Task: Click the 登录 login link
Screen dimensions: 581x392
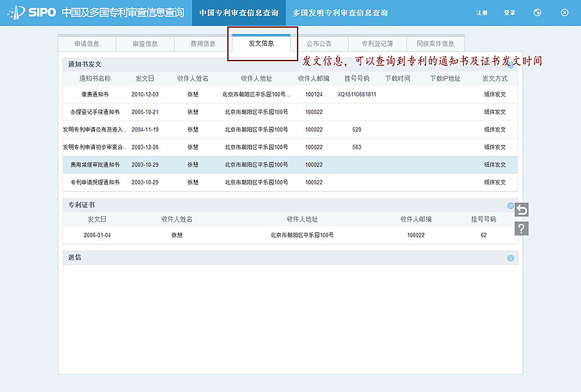Action: 509,13
